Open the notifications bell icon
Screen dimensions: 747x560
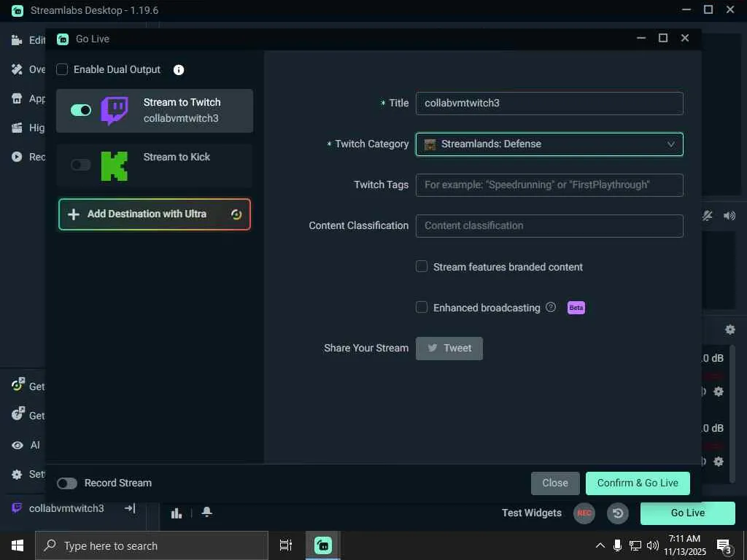click(206, 512)
